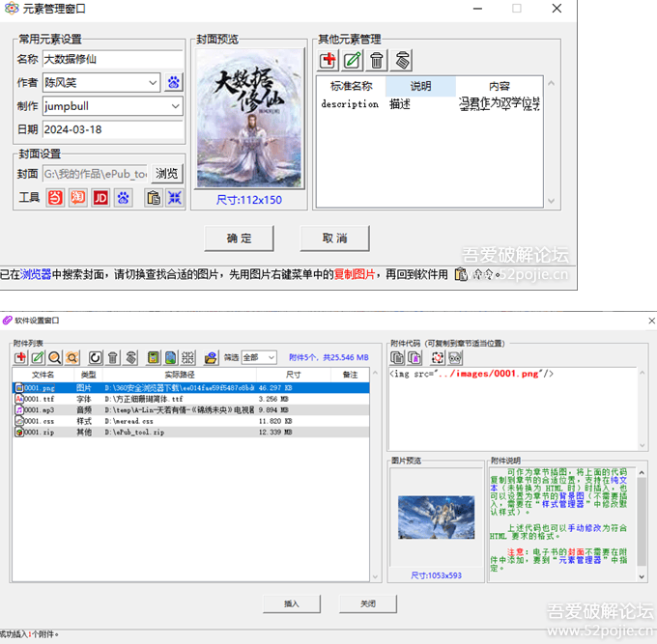Refresh the attachment list
The width and height of the screenshot is (657, 644).
pos(95,357)
